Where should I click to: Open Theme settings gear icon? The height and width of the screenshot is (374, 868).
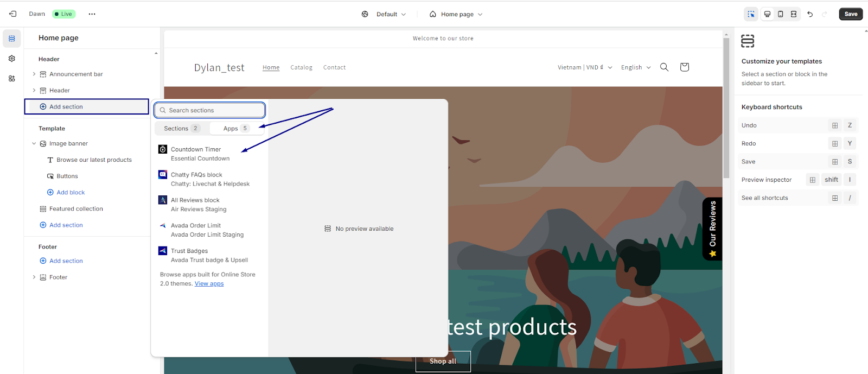12,59
